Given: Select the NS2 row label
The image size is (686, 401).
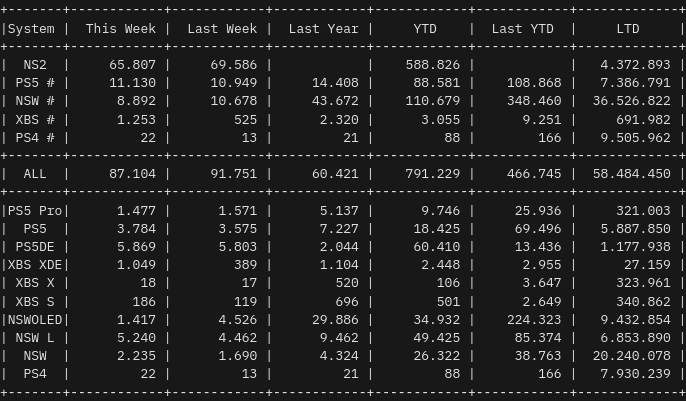Looking at the screenshot, I should point(35,65).
